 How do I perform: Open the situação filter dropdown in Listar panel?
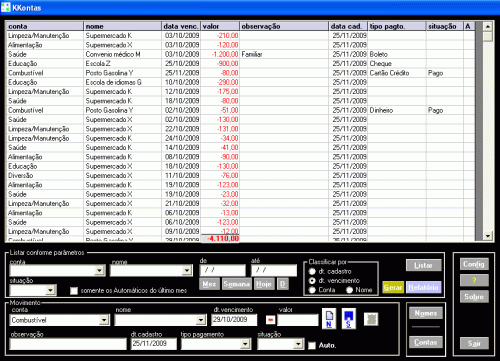pyautogui.click(x=50, y=290)
